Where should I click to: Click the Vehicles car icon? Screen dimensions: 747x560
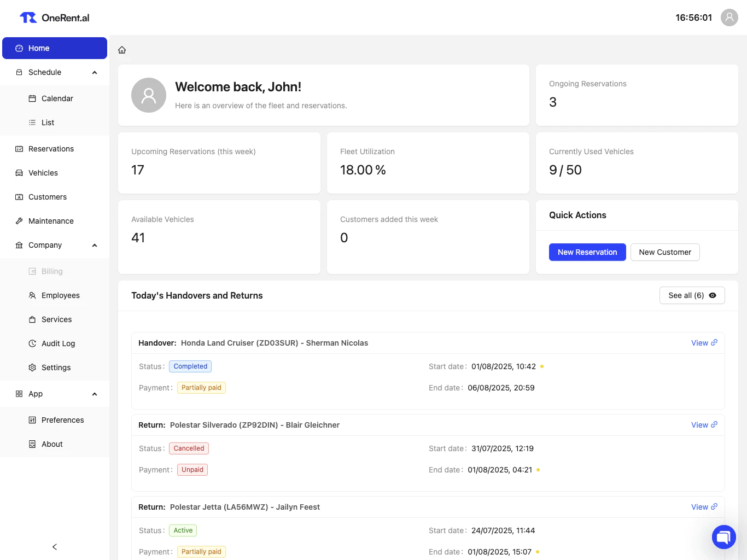(19, 173)
